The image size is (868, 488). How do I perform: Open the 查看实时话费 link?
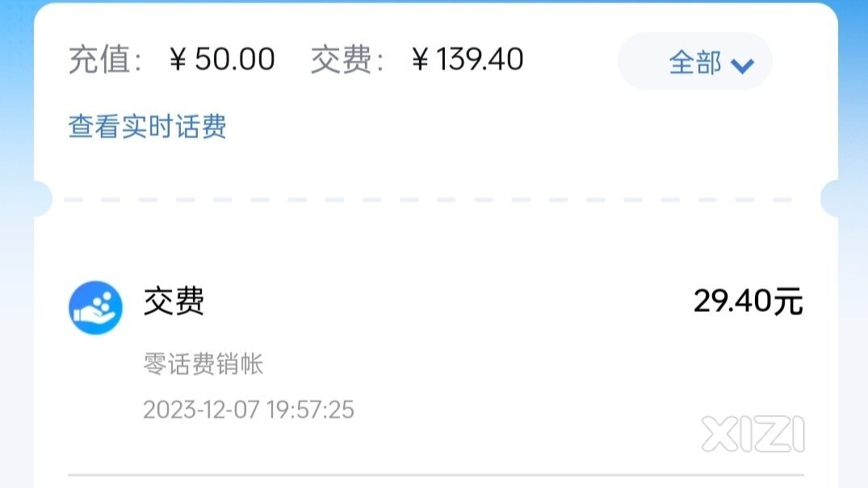[147, 126]
